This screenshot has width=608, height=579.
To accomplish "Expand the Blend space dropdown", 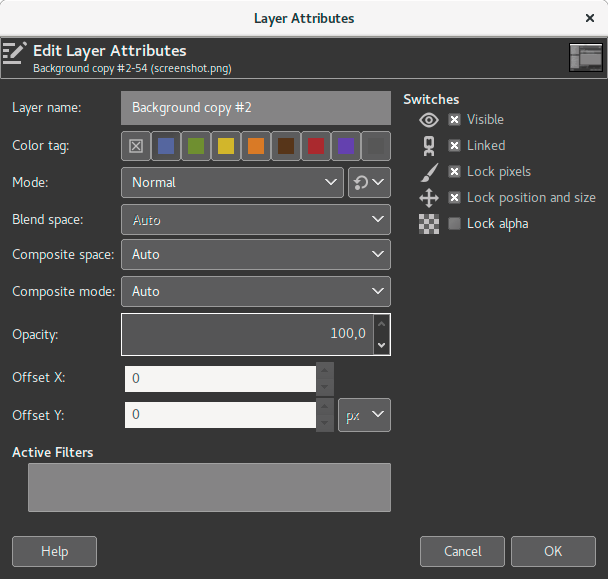I will point(255,219).
